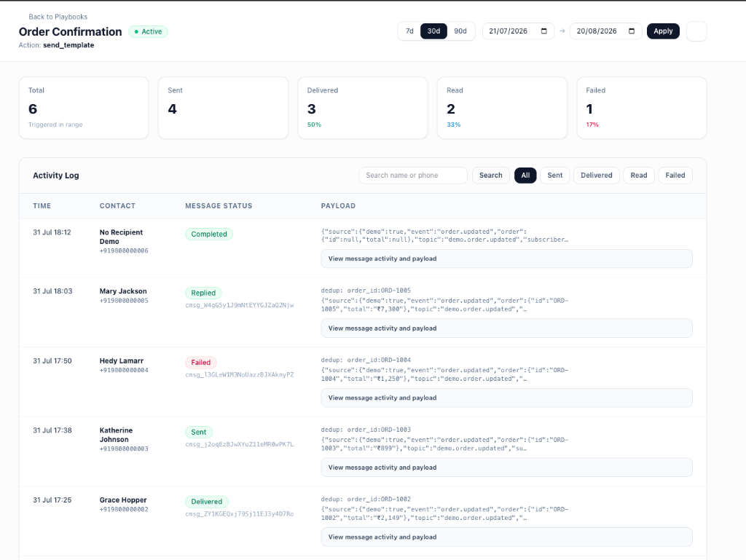Click phone number +919800000005
Image resolution: width=746 pixels, height=560 pixels.
point(124,301)
